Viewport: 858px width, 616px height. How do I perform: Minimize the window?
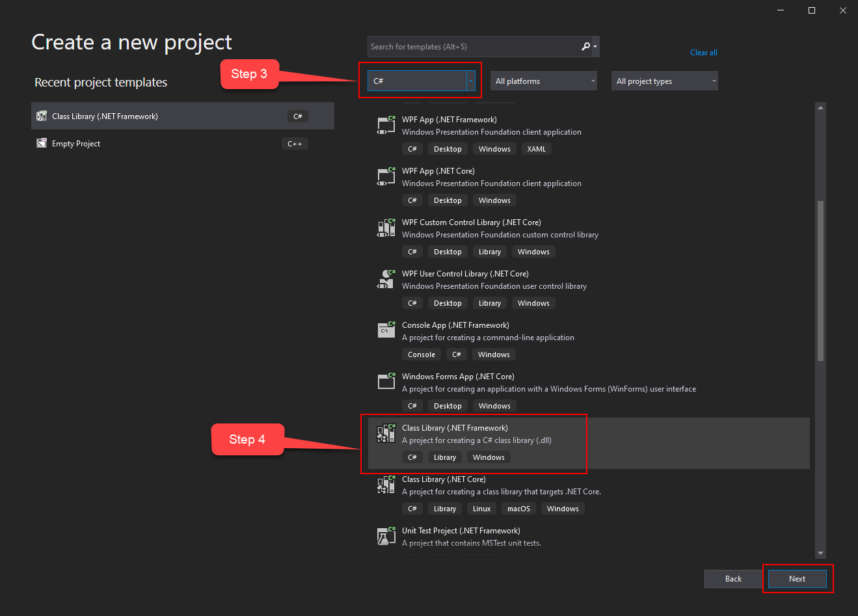click(781, 10)
